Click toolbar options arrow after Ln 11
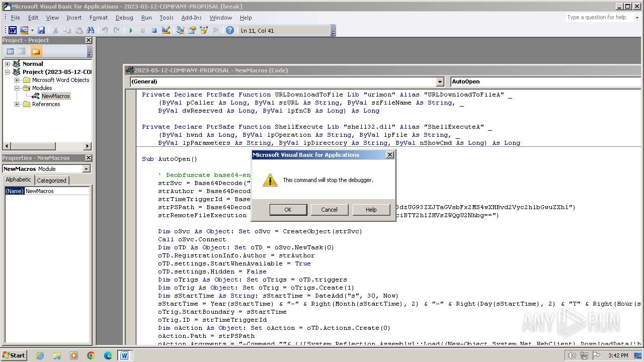Image resolution: width=644 pixels, height=362 pixels. coord(333,31)
